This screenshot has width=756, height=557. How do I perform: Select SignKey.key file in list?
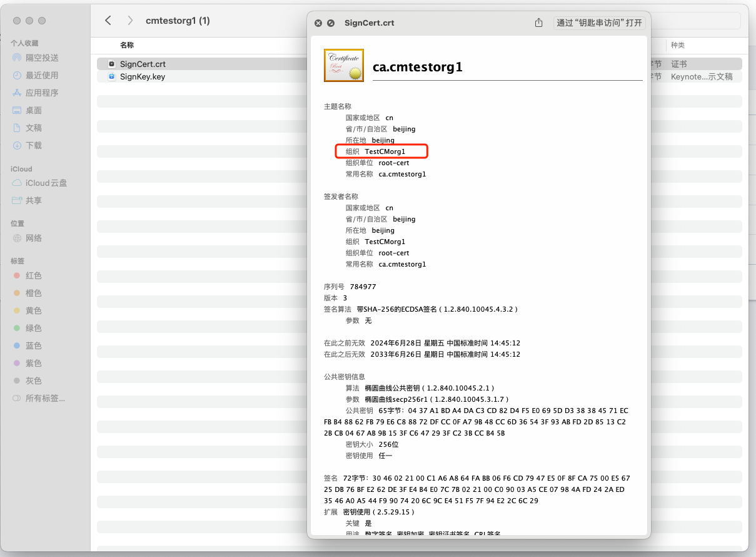(x=143, y=76)
